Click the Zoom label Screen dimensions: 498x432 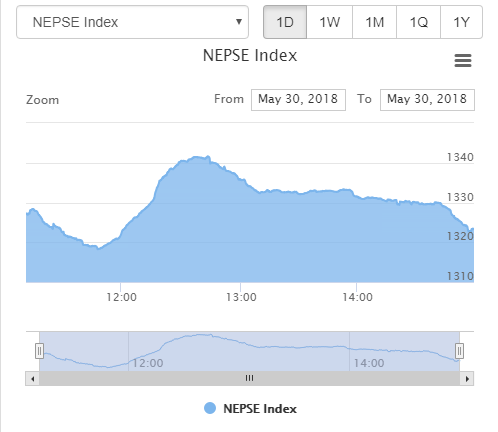[x=42, y=100]
